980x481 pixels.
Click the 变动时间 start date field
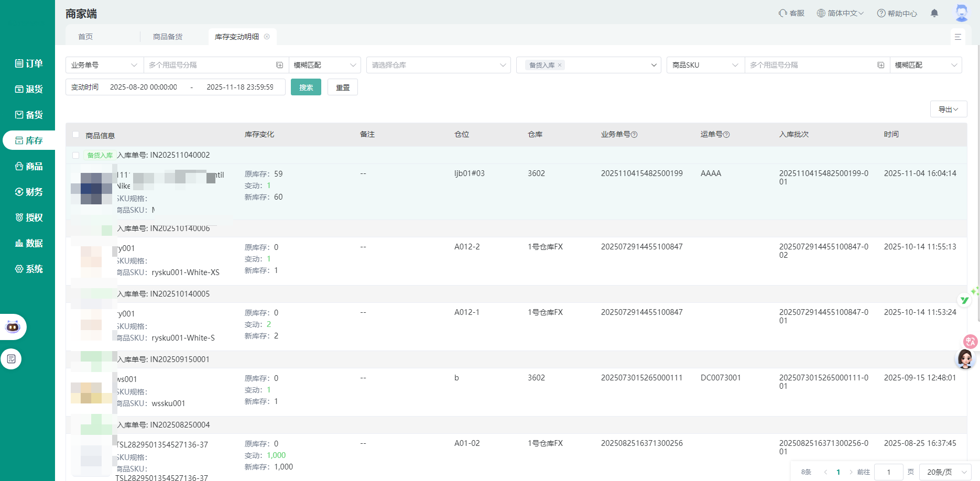144,87
